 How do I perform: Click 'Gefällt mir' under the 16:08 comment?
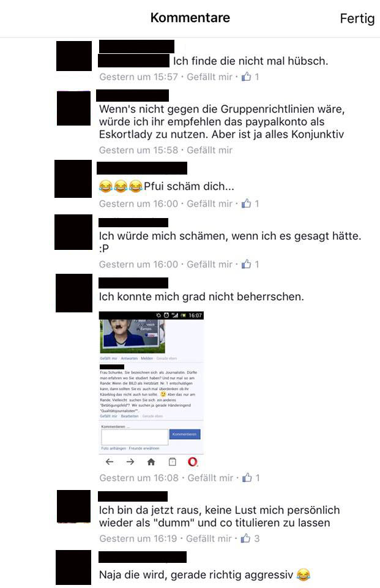[x=210, y=478]
